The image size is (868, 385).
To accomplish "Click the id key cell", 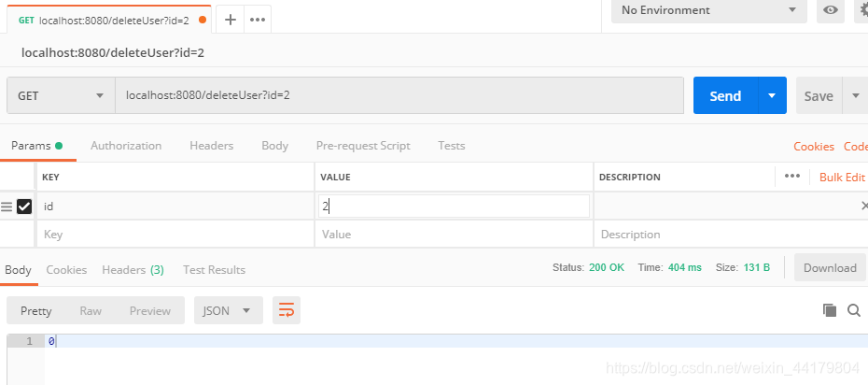I will coord(175,207).
